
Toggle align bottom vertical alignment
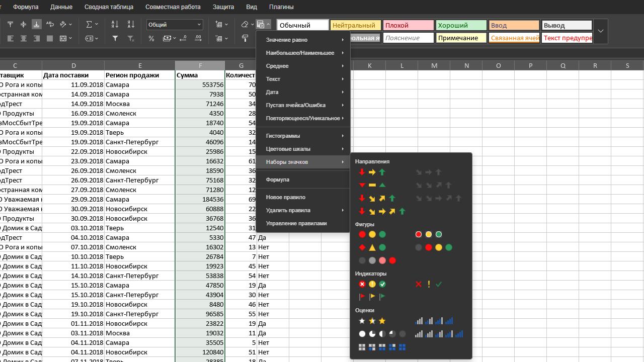(36, 24)
